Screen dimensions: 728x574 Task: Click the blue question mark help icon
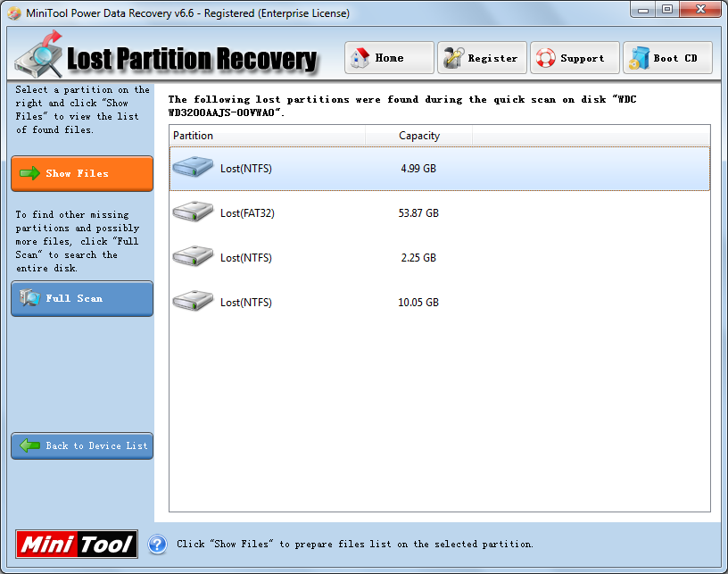tap(157, 544)
